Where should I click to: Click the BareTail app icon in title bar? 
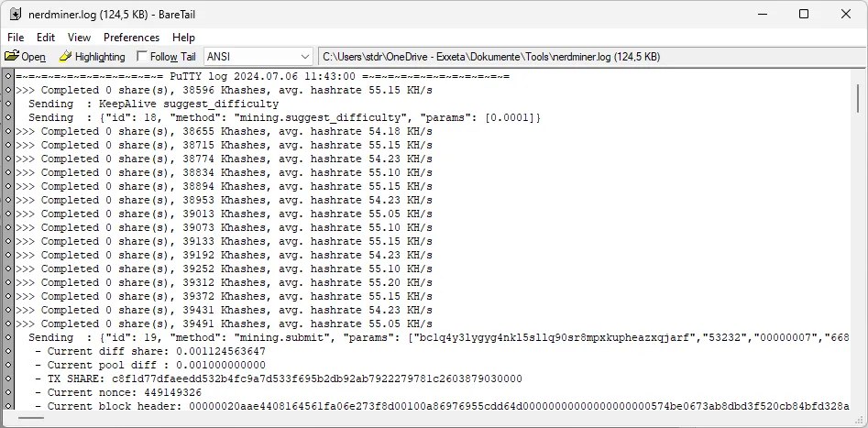15,14
